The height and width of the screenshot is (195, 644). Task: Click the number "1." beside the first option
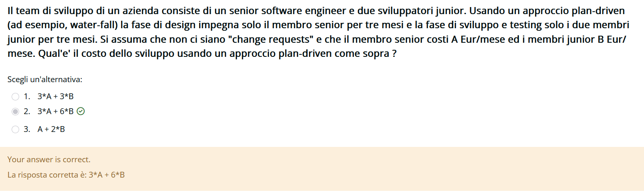(x=27, y=97)
